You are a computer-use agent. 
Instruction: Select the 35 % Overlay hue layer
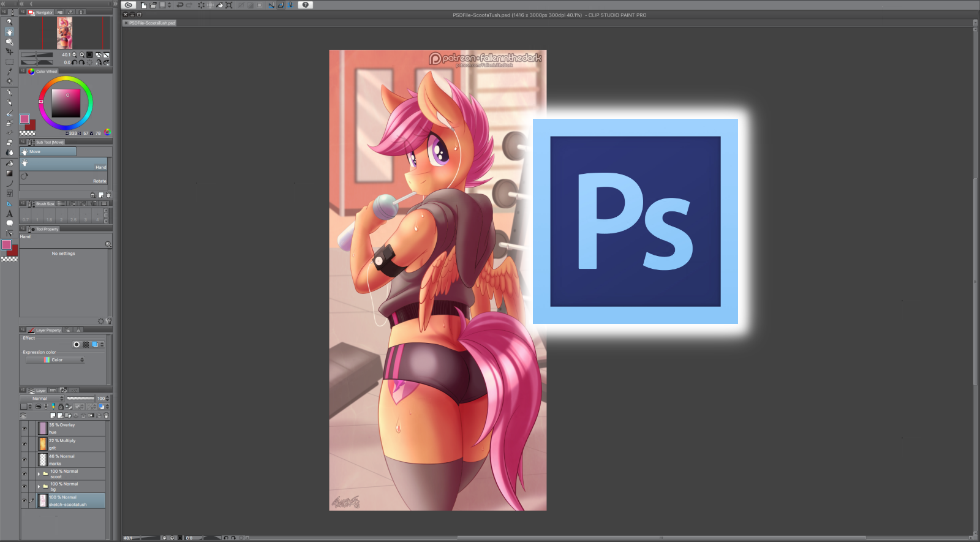click(70, 429)
